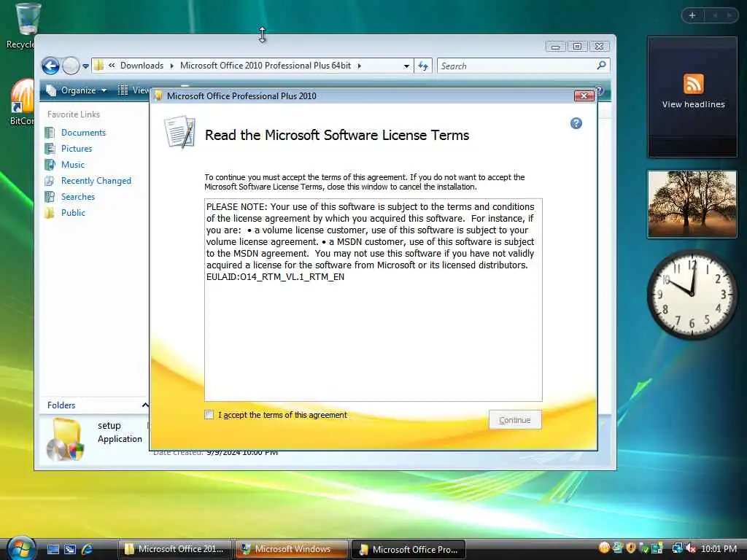
Task: Click the plus button to add gadgets
Action: click(692, 16)
